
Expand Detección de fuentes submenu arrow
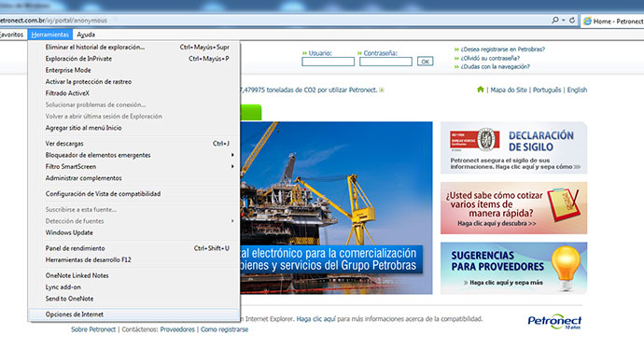232,221
